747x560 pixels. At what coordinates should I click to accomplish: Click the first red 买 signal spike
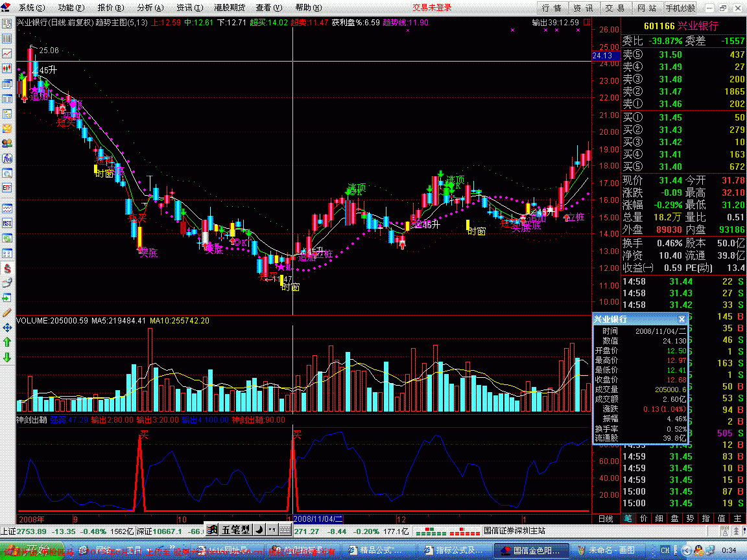pyautogui.click(x=140, y=472)
